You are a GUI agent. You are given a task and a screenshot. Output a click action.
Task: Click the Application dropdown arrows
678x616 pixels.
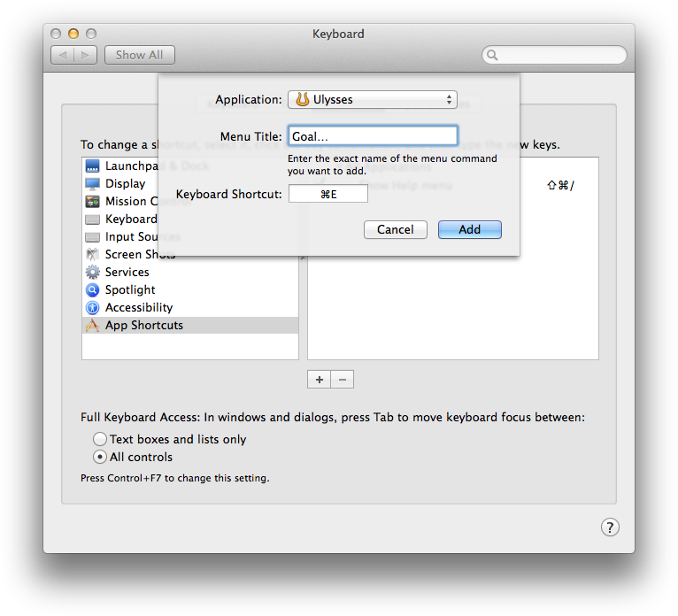[450, 99]
